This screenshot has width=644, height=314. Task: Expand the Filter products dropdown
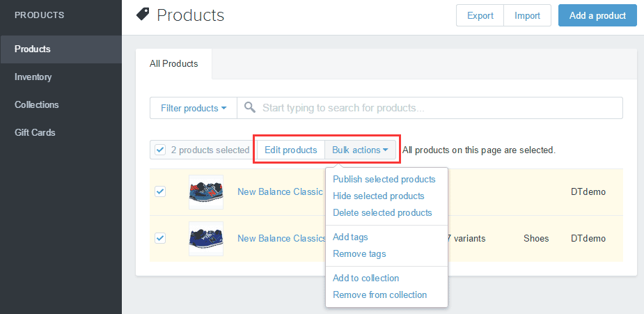194,108
